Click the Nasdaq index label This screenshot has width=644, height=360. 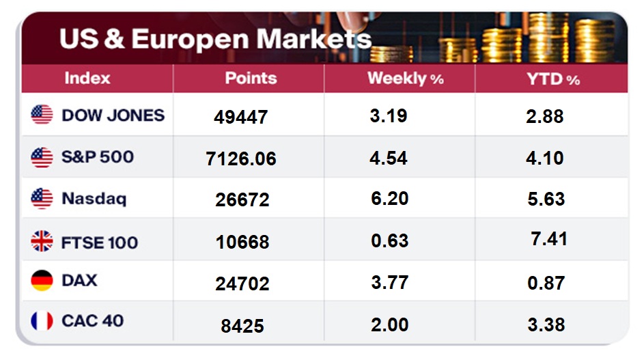pos(94,199)
